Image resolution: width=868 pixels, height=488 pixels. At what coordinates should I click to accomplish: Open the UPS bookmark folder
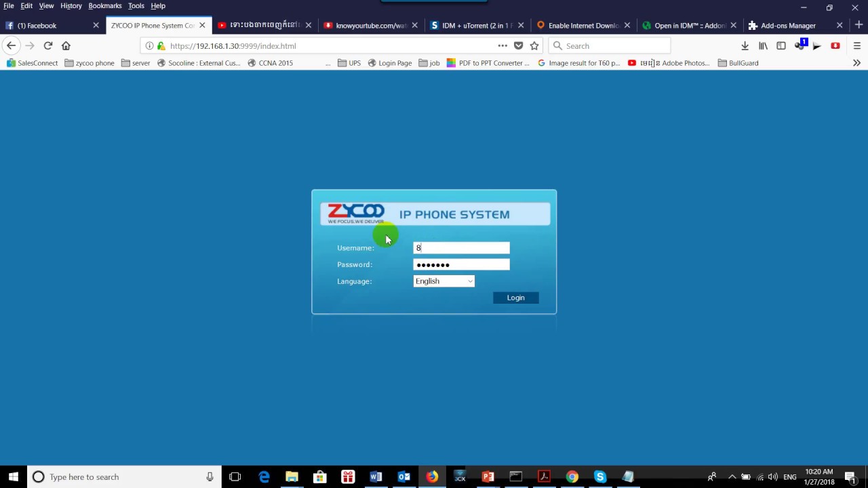[349, 63]
